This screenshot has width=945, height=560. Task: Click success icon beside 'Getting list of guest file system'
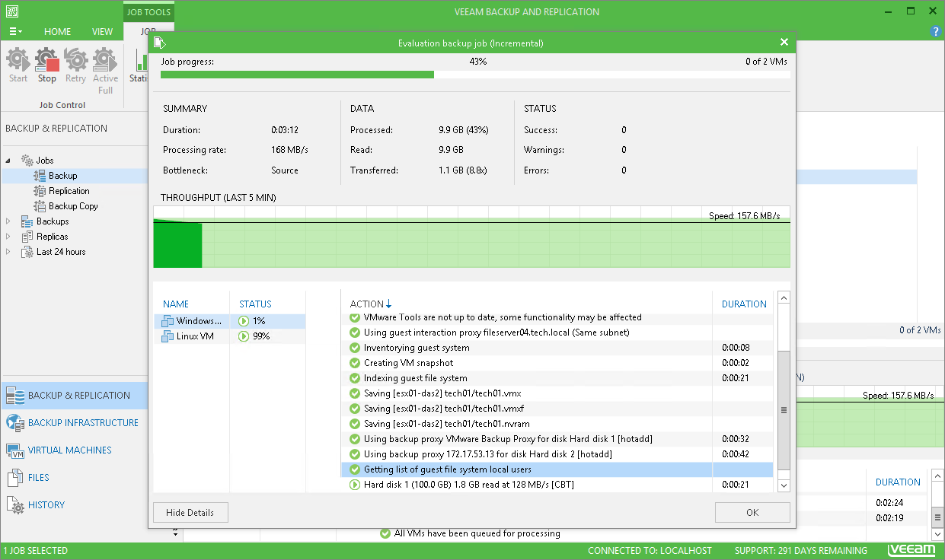[354, 469]
